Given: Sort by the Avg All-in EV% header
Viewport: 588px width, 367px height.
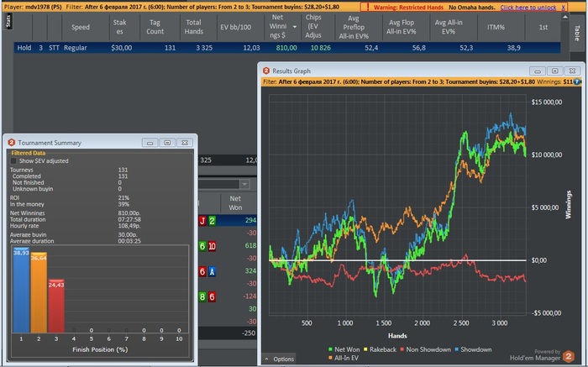Looking at the screenshot, I should pyautogui.click(x=449, y=27).
